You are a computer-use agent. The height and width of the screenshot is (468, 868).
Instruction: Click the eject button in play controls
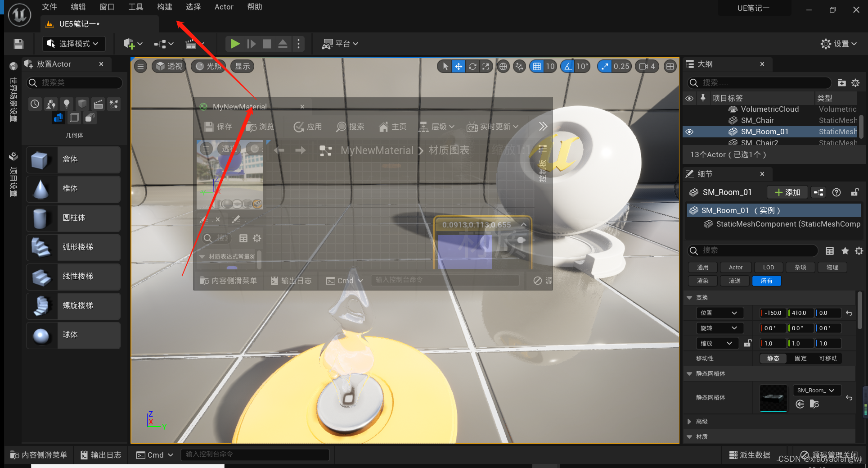(x=283, y=44)
